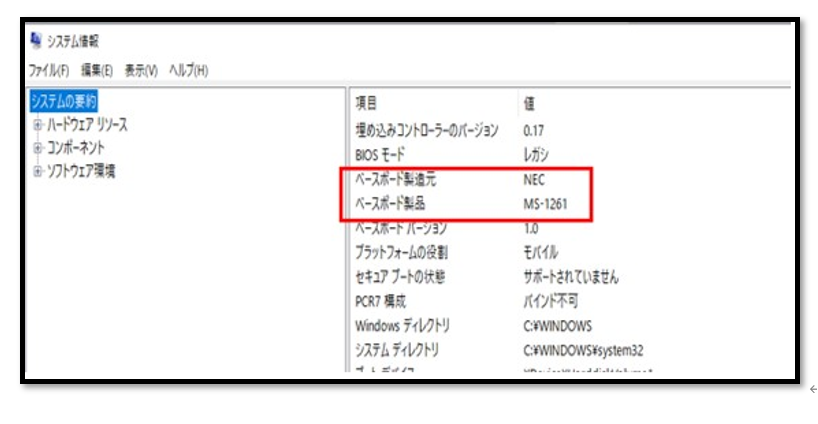Click the システム情報 window title text

point(73,41)
